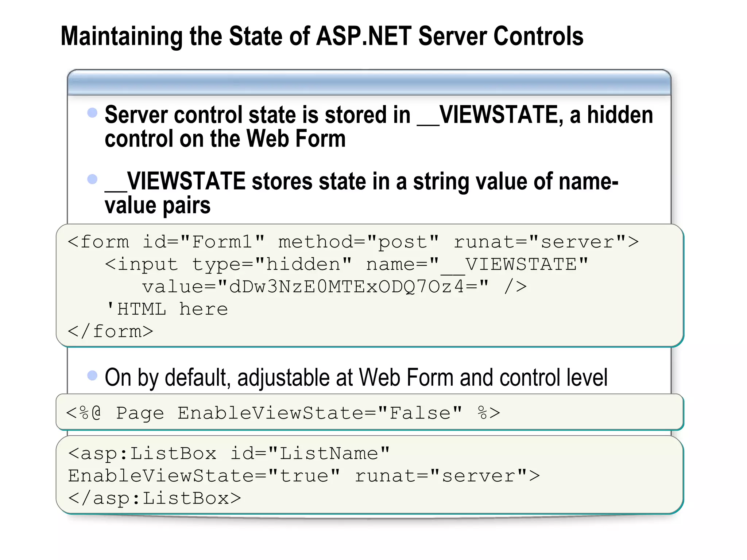Click the text 'value pairs'
Image resolution: width=747 pixels, height=560 pixels.
pos(157,205)
